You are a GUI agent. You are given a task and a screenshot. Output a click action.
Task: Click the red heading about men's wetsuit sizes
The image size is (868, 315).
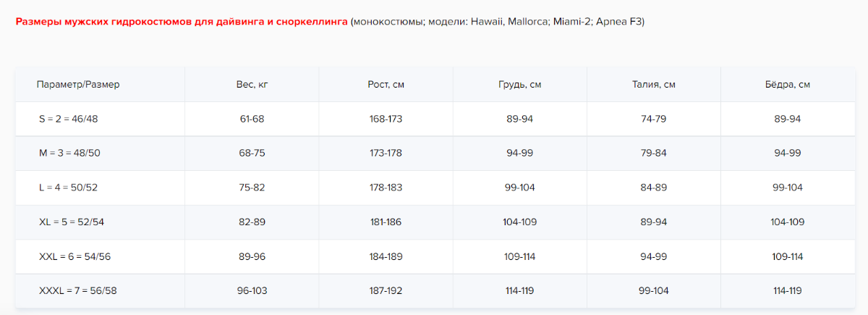182,22
